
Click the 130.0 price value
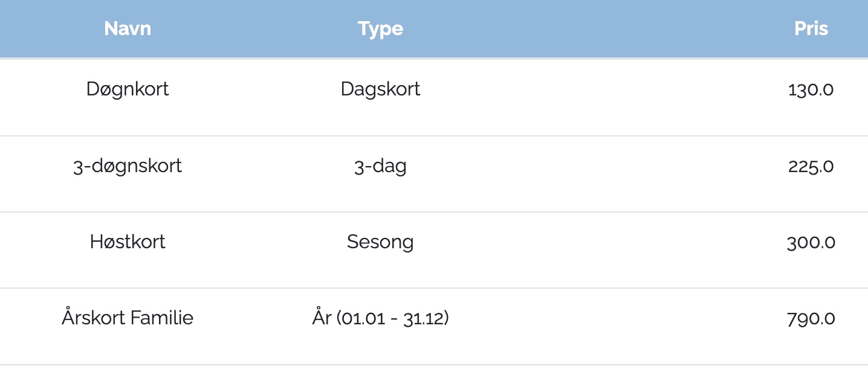(x=811, y=90)
